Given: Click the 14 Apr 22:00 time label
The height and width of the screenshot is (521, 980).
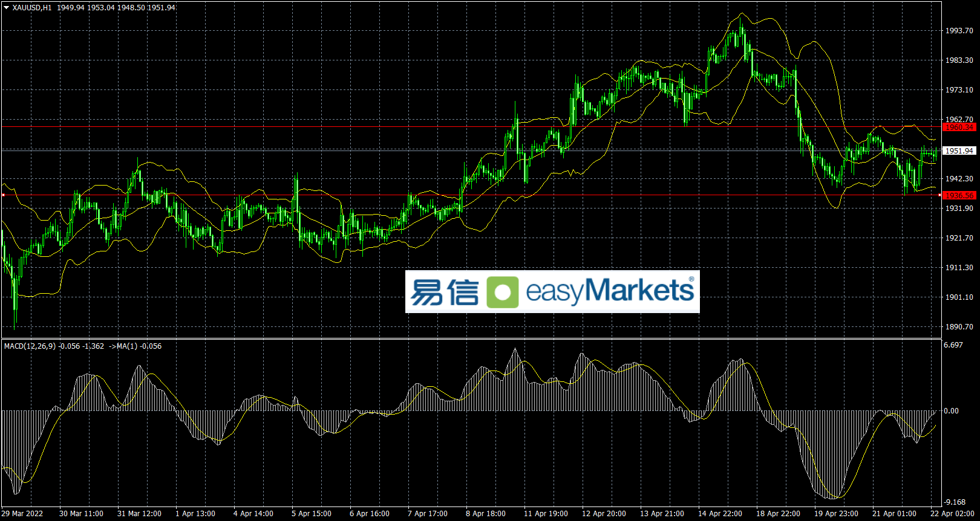Looking at the screenshot, I should tap(720, 514).
